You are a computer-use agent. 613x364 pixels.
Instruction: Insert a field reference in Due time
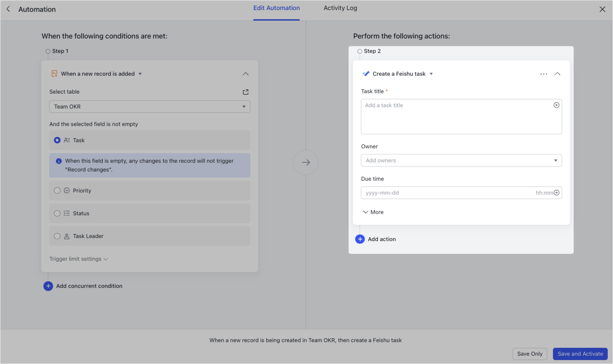pyautogui.click(x=556, y=193)
